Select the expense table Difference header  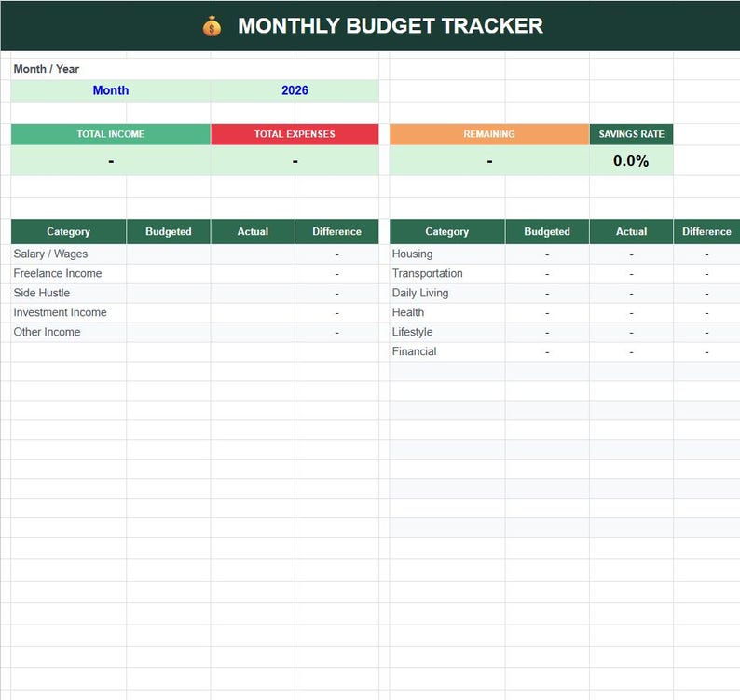(706, 232)
